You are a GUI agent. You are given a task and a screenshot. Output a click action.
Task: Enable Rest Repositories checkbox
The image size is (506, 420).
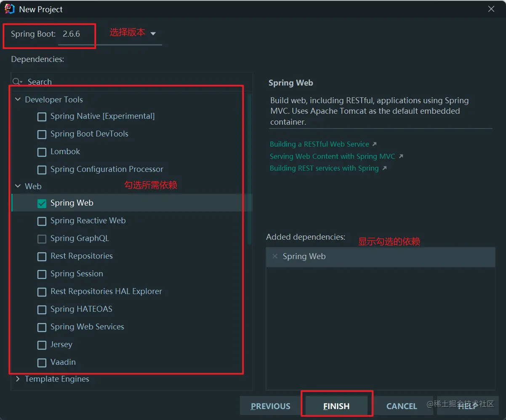[42, 257]
